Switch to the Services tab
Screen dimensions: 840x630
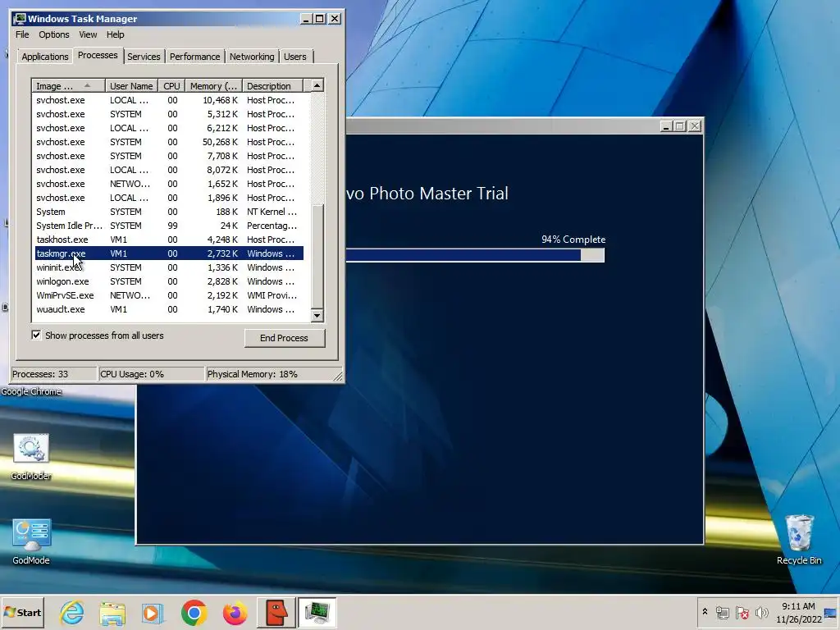tap(144, 57)
